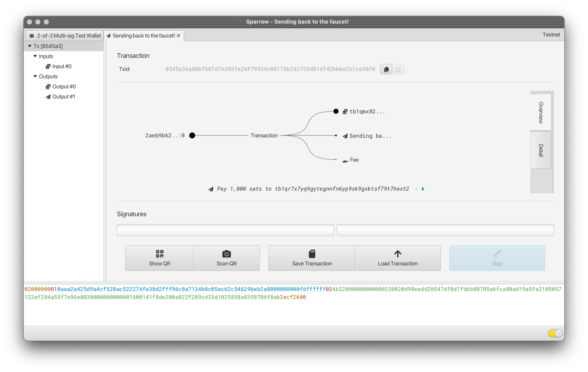Close the Sending back to the faucet! tab
Screen dimensions: 588x372
[x=179, y=36]
